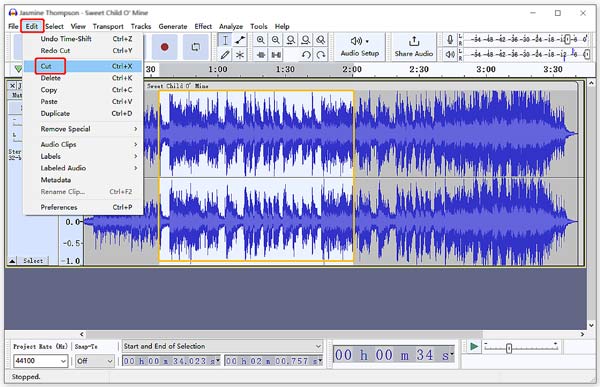Click selection end time field 02 m 00.757 s

tap(274, 361)
